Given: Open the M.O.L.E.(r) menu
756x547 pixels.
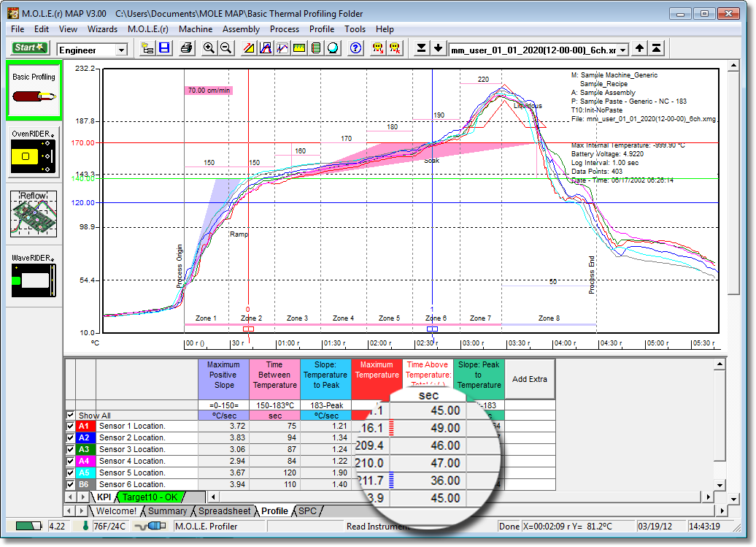Looking at the screenshot, I should click(148, 29).
